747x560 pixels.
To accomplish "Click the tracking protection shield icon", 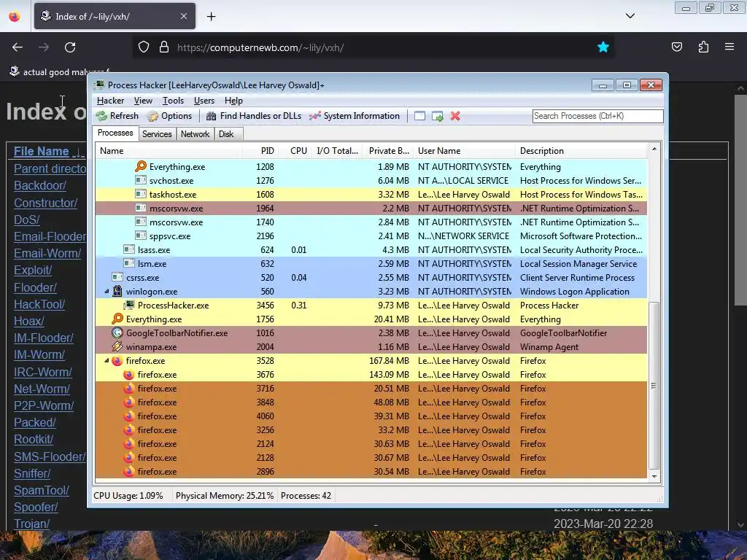I will 144,47.
